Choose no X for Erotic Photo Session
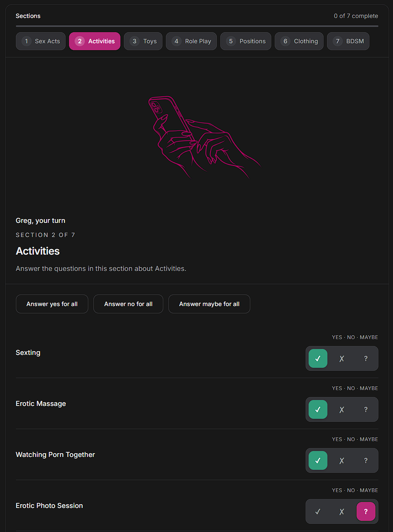Screen dimensions: 393x532 point(342,511)
